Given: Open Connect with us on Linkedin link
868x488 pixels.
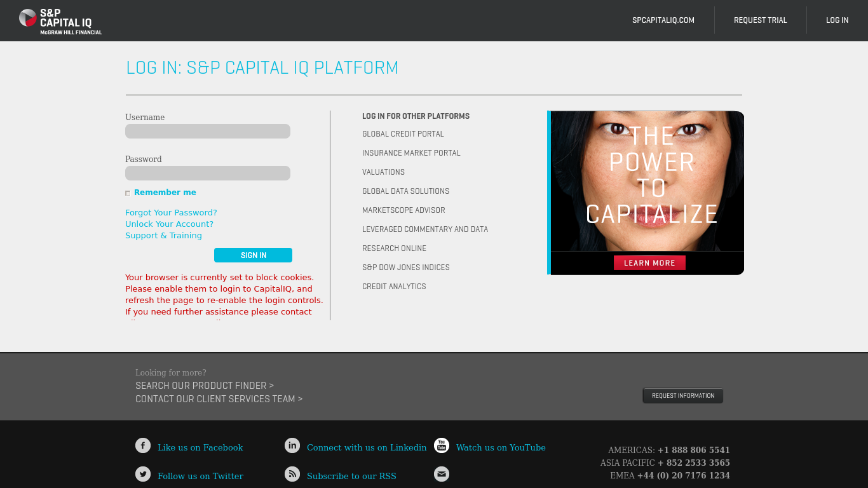Looking at the screenshot, I should (367, 448).
